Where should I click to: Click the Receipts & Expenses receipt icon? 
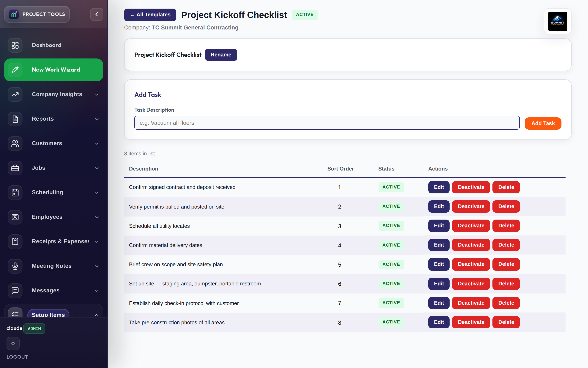coord(15,242)
